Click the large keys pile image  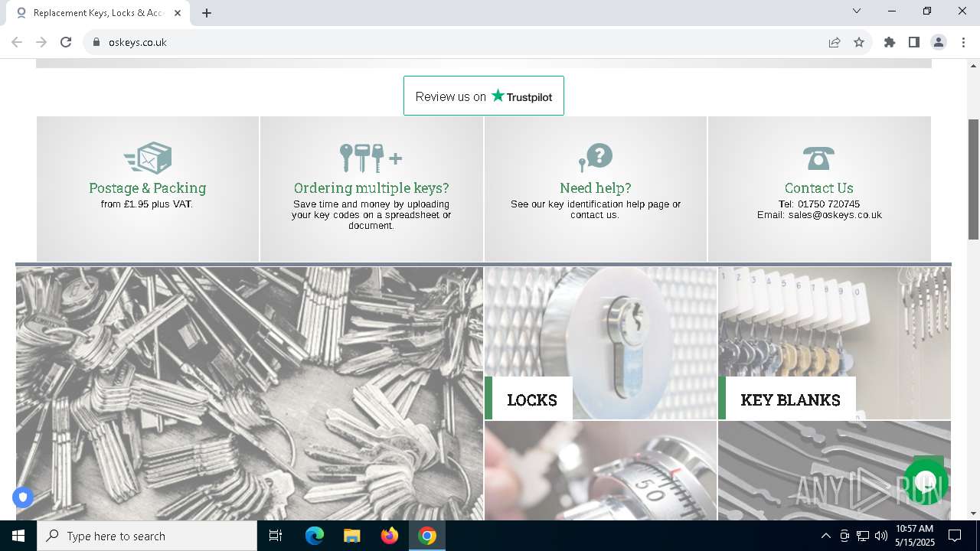[x=250, y=393]
